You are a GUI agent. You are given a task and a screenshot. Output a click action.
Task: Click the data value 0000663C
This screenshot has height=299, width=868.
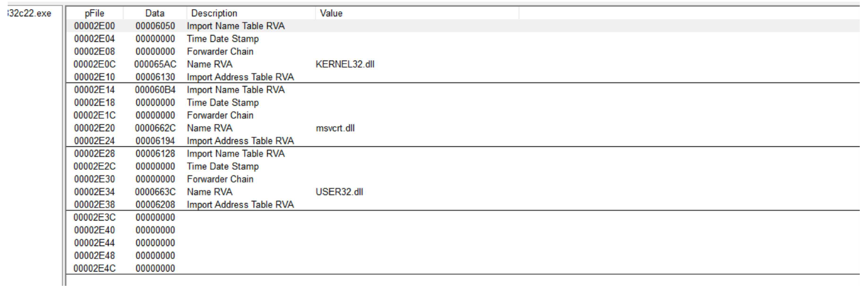pos(155,192)
